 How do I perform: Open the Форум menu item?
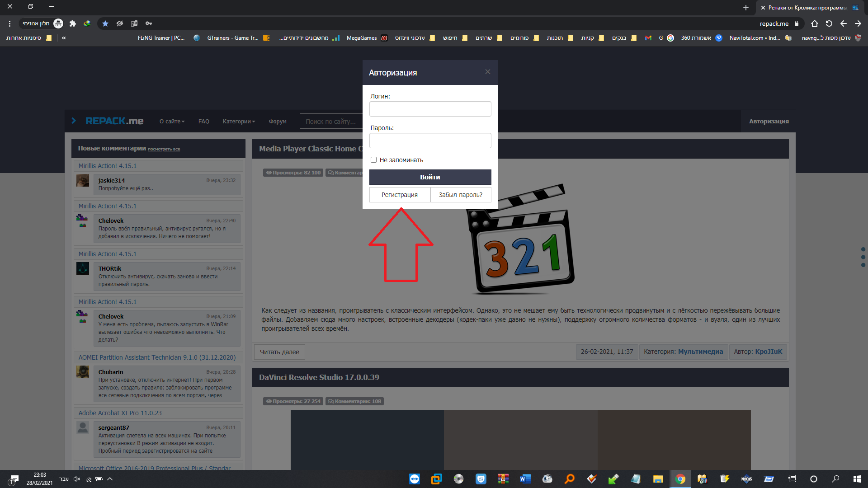click(278, 122)
